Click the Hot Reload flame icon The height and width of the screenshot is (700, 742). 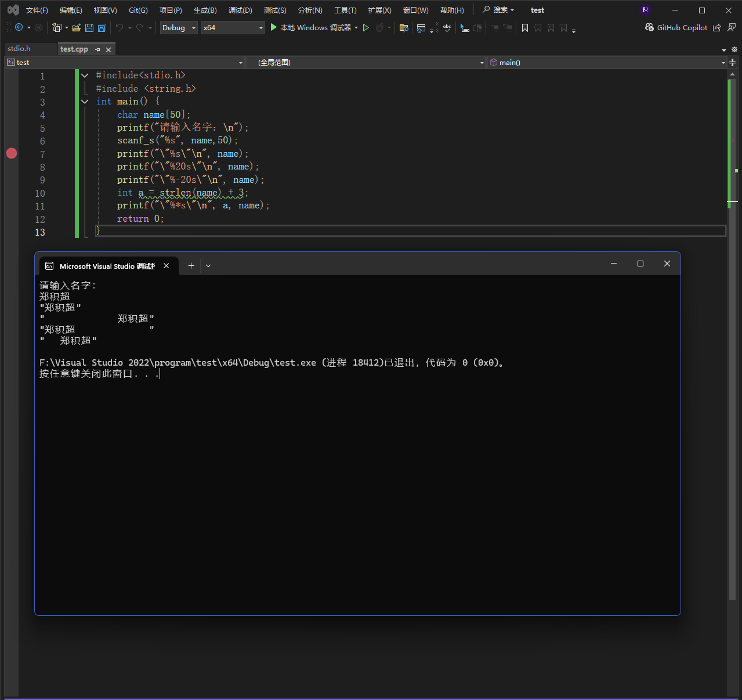click(380, 27)
